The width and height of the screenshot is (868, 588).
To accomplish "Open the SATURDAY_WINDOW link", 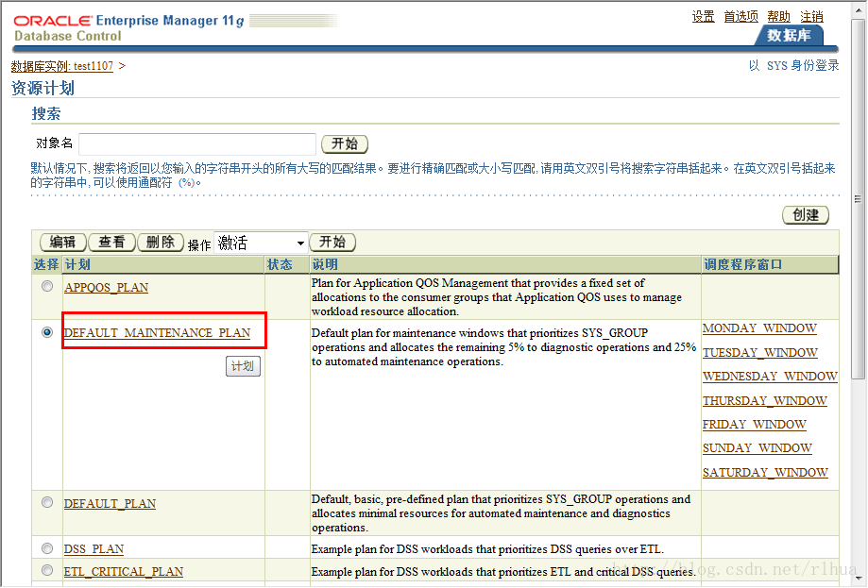I will (765, 473).
